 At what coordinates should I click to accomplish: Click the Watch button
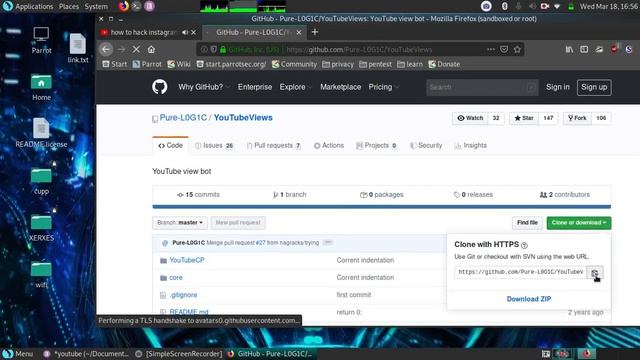(x=470, y=118)
